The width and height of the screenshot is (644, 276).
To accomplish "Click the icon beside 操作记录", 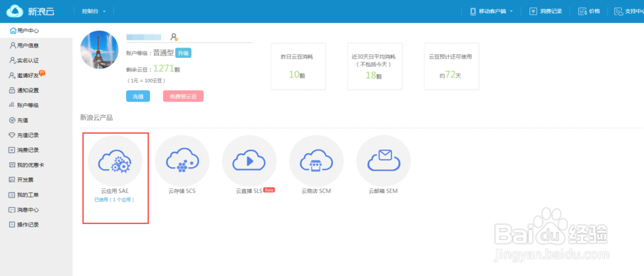I will pos(12,225).
